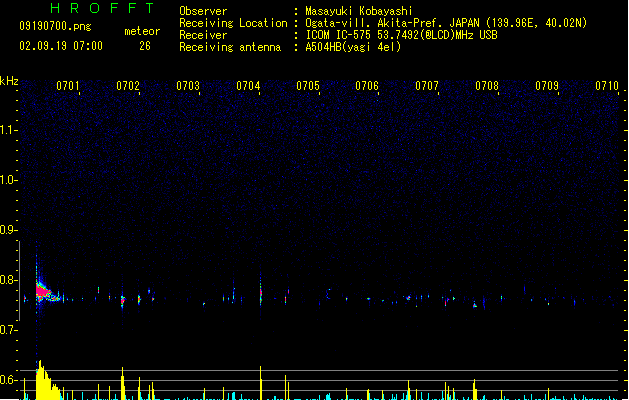Click the 0710 time marker
This screenshot has width=629, height=400.
click(x=607, y=85)
